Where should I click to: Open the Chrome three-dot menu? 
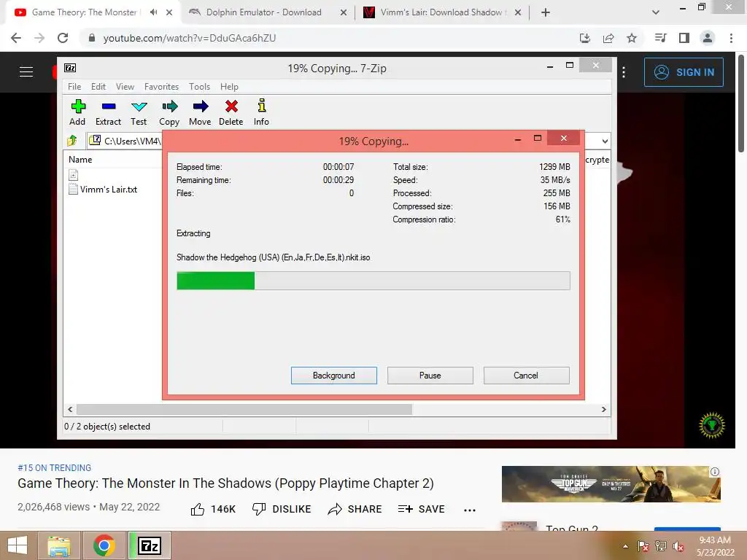pos(731,38)
